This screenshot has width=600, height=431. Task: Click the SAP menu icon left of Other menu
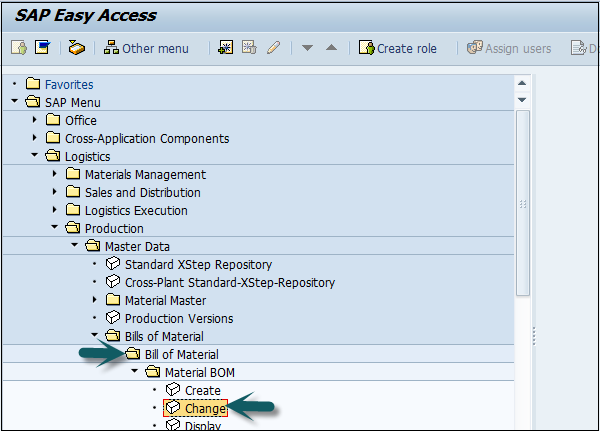[x=77, y=48]
